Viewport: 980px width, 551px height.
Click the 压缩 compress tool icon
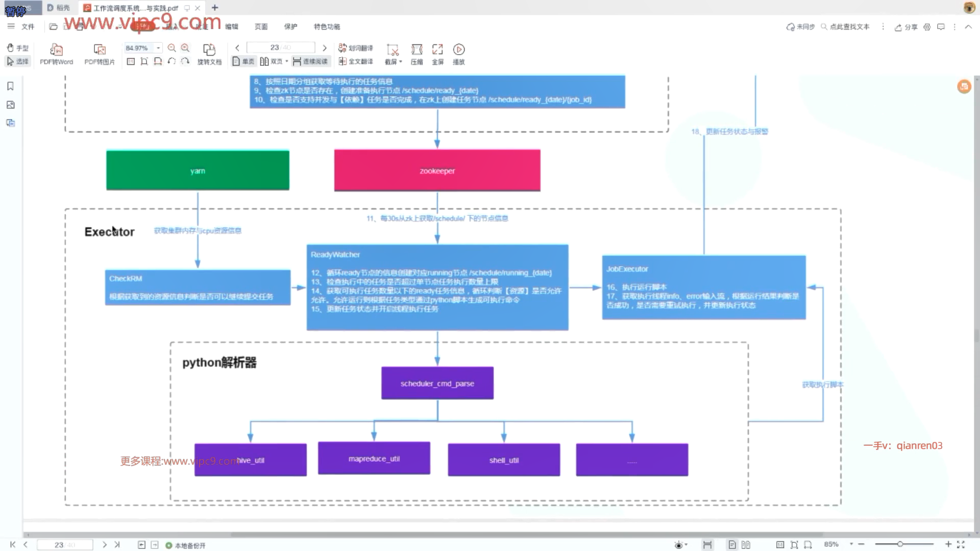click(x=417, y=50)
